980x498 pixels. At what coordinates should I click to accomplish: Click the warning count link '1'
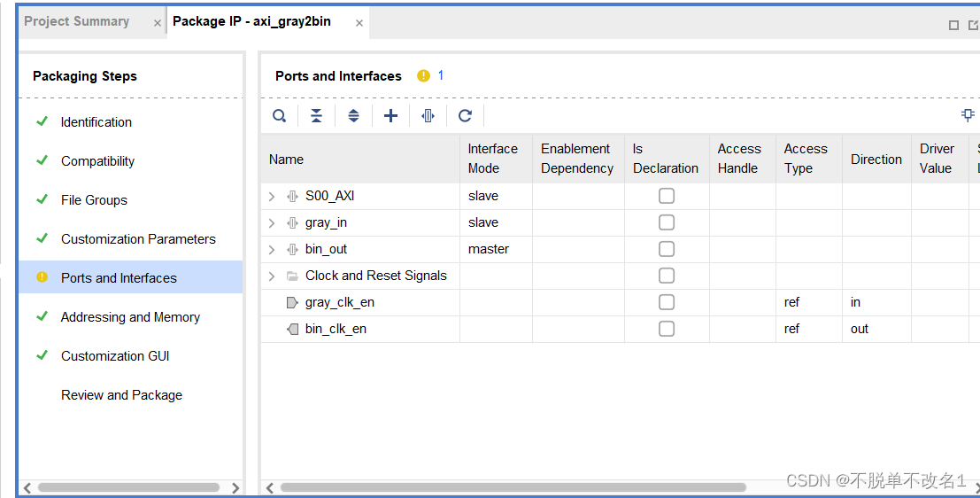pyautogui.click(x=441, y=75)
